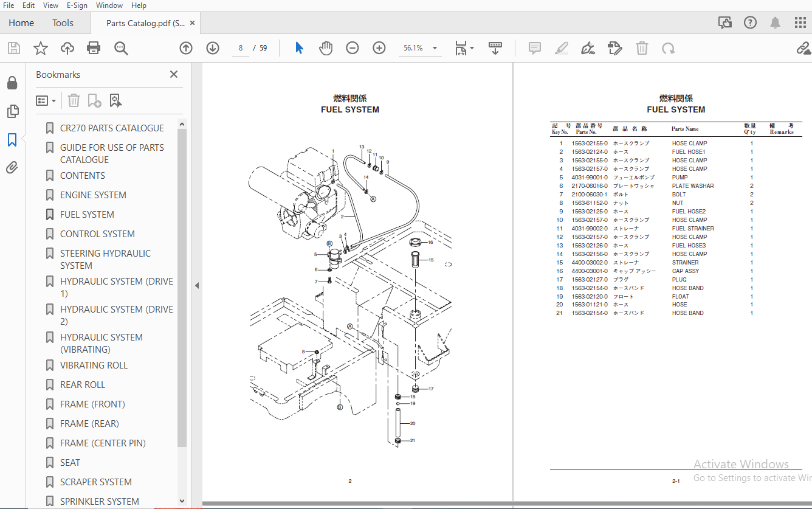The height and width of the screenshot is (509, 812).
Task: Click the find bookmark icon
Action: coord(115,100)
